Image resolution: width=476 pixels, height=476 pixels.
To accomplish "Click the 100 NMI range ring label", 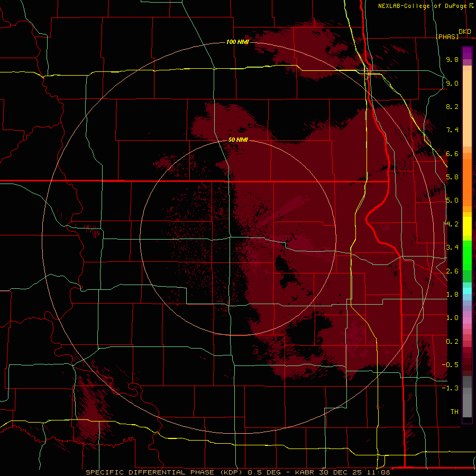I will point(237,42).
